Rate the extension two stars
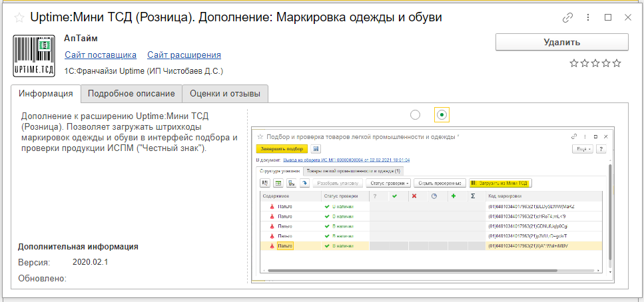The image size is (644, 302). tap(585, 63)
